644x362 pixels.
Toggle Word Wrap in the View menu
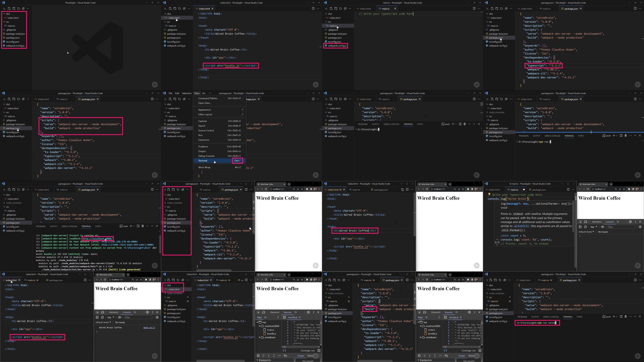coord(219,167)
